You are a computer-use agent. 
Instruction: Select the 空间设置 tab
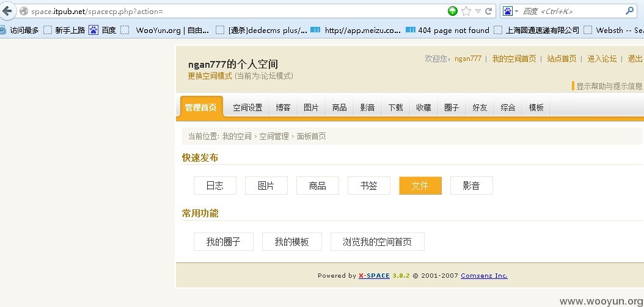click(247, 107)
